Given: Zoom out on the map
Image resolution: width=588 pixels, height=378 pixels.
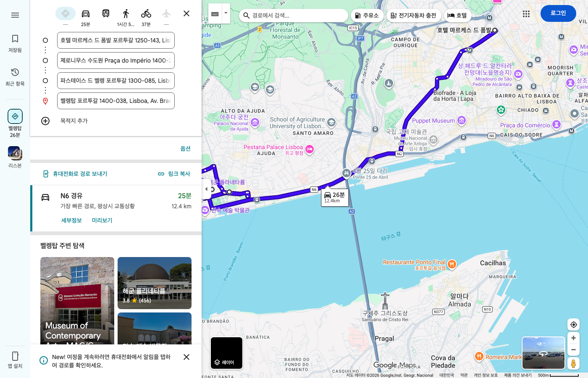Looking at the screenshot, I should (x=573, y=349).
